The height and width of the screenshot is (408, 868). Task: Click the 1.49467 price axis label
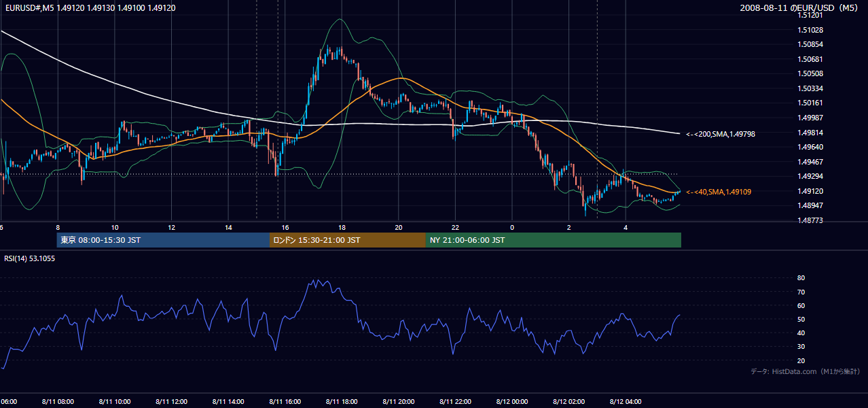point(810,162)
